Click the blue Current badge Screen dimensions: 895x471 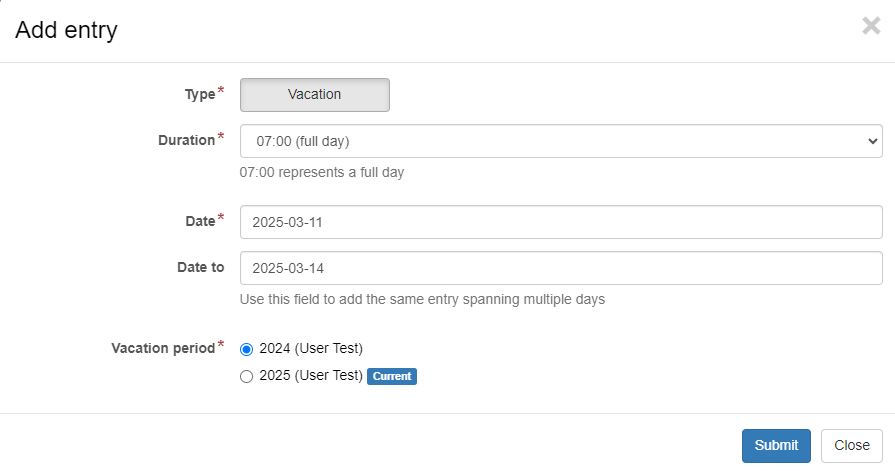point(391,377)
